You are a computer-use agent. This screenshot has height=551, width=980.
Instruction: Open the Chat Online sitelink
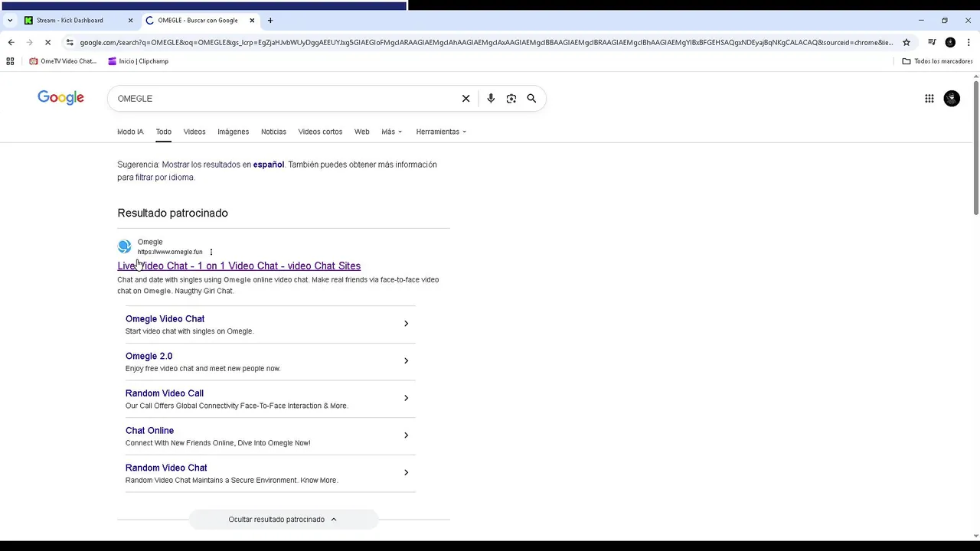point(150,431)
